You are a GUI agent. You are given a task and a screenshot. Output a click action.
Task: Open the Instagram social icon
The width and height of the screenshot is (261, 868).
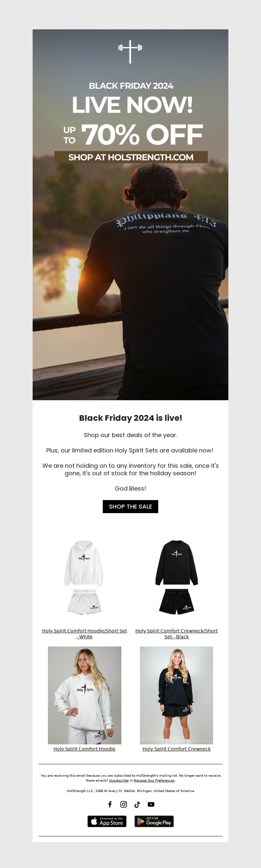(x=124, y=804)
